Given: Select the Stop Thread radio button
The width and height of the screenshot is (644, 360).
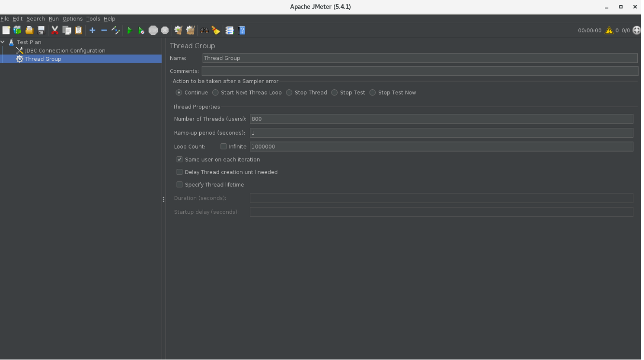Looking at the screenshot, I should pos(289,93).
